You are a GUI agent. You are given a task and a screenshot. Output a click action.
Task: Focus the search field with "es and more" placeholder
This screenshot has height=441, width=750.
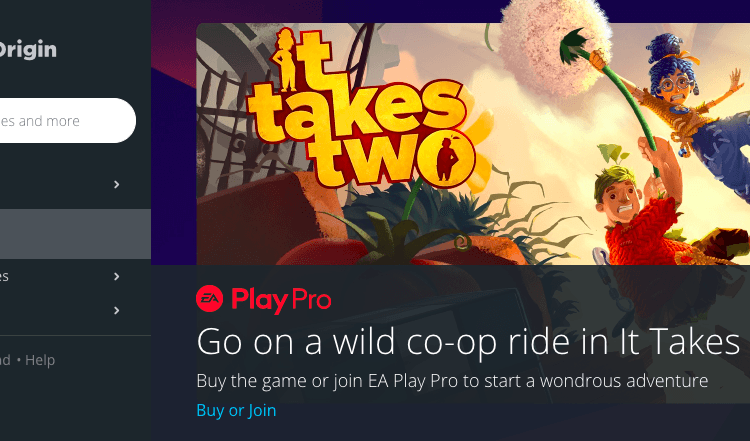tap(67, 121)
